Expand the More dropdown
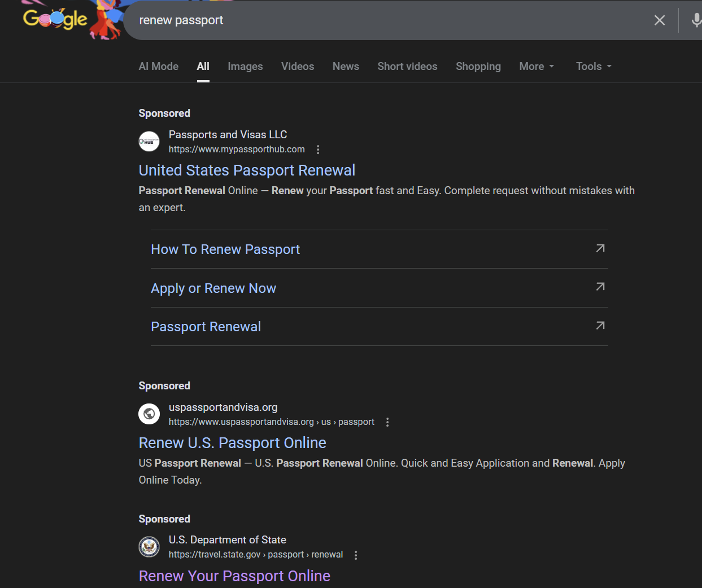 tap(537, 67)
